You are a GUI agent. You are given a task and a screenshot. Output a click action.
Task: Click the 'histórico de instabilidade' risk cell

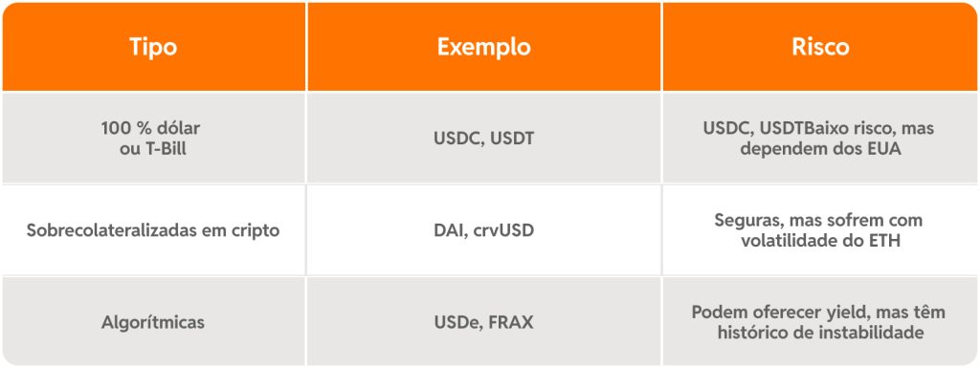click(820, 322)
